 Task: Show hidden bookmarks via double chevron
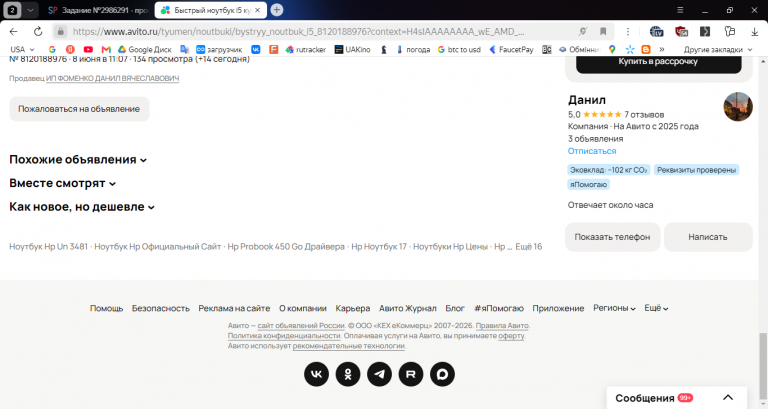point(662,49)
